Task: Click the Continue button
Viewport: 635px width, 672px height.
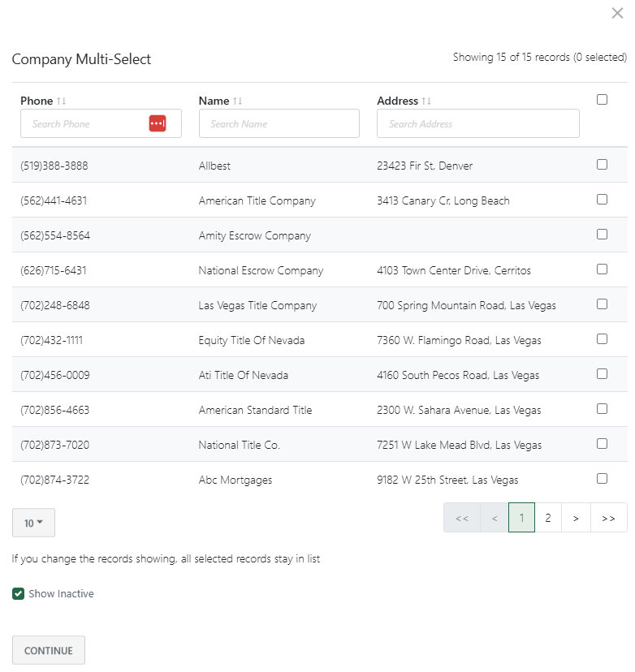Action: [48, 650]
